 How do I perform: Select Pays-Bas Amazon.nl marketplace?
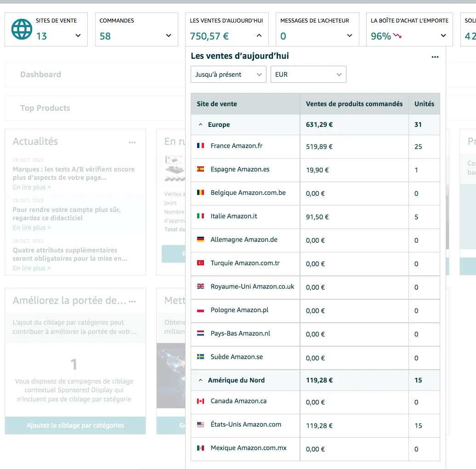pyautogui.click(x=240, y=333)
